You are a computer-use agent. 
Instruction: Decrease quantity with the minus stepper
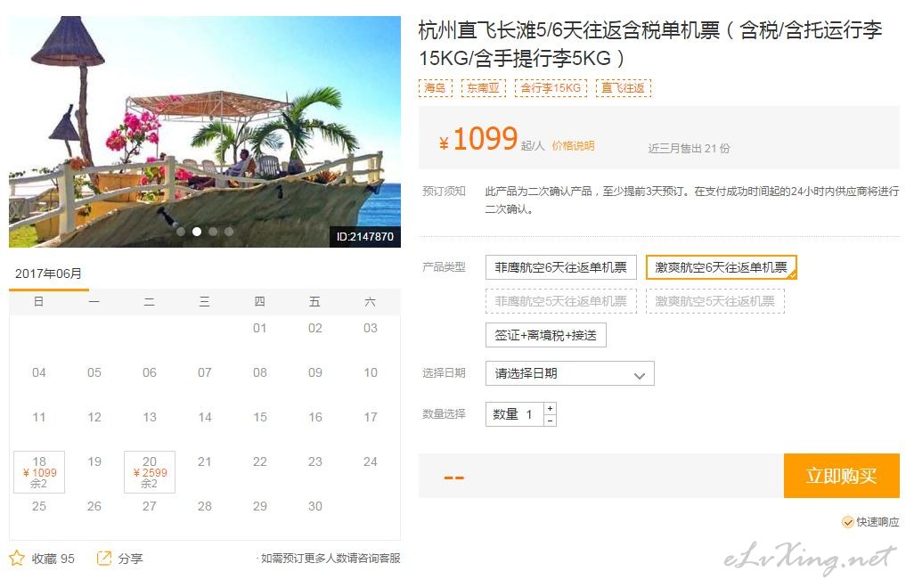pyautogui.click(x=550, y=421)
